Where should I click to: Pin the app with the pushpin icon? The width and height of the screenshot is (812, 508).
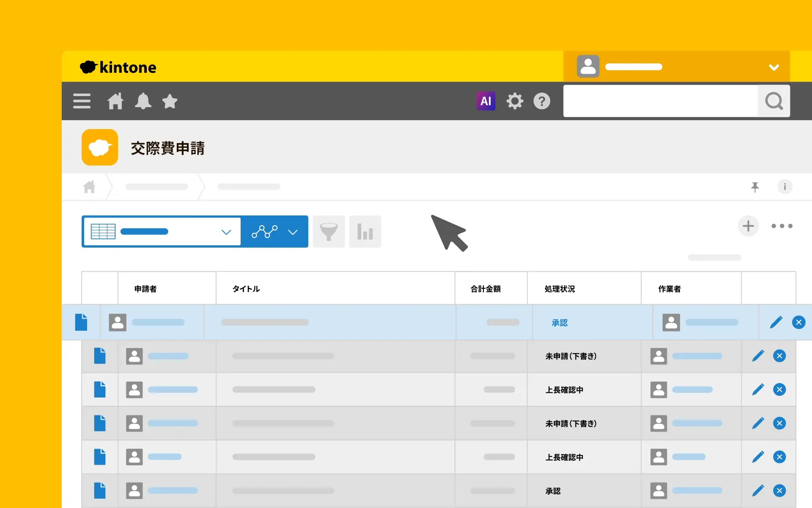[755, 187]
